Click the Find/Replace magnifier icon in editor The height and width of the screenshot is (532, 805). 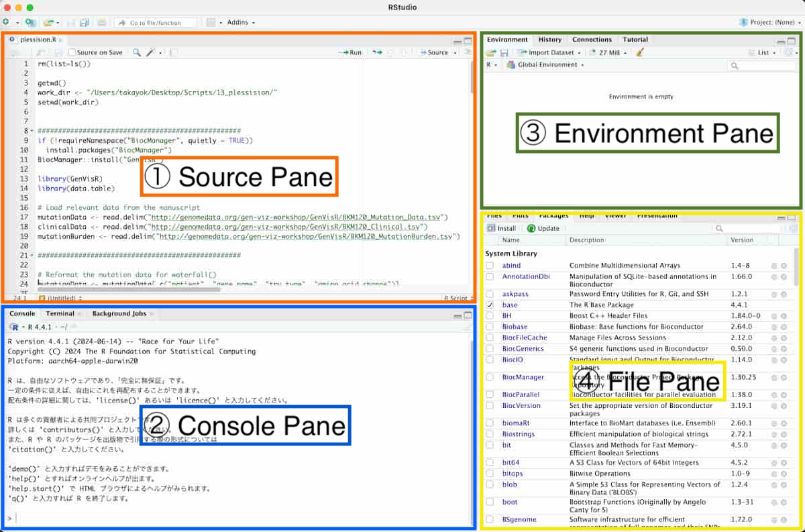click(137, 52)
